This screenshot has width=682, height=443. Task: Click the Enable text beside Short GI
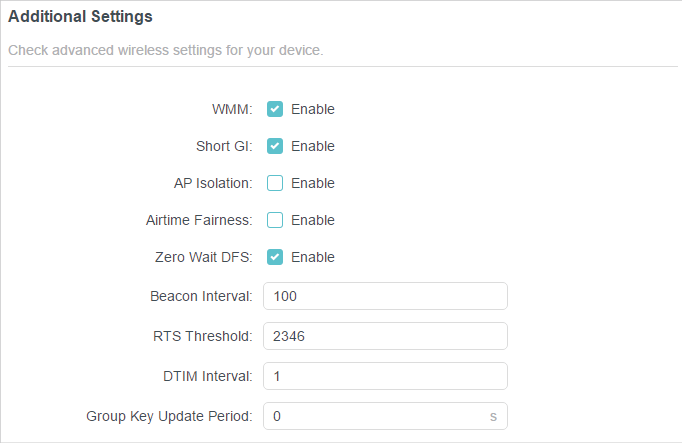[313, 146]
